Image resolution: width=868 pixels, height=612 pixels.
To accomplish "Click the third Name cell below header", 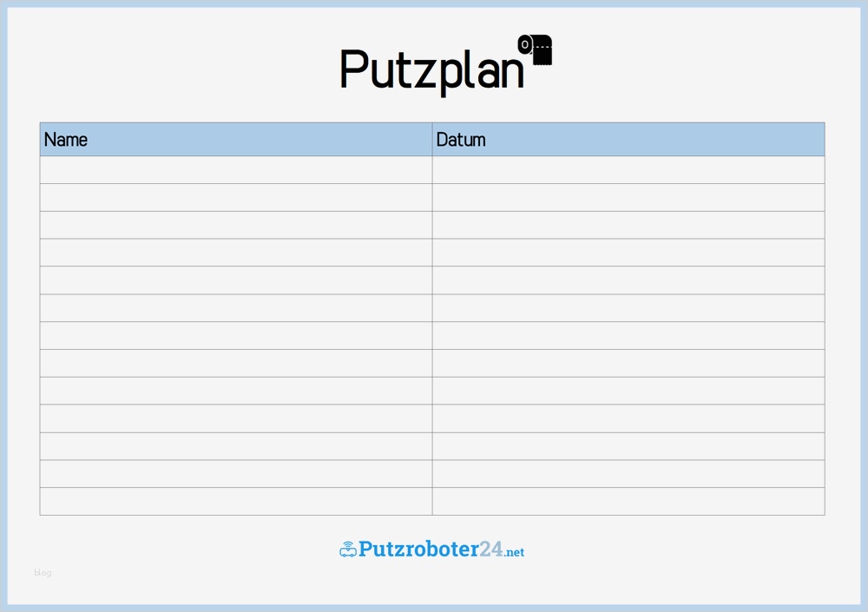I will [x=236, y=226].
